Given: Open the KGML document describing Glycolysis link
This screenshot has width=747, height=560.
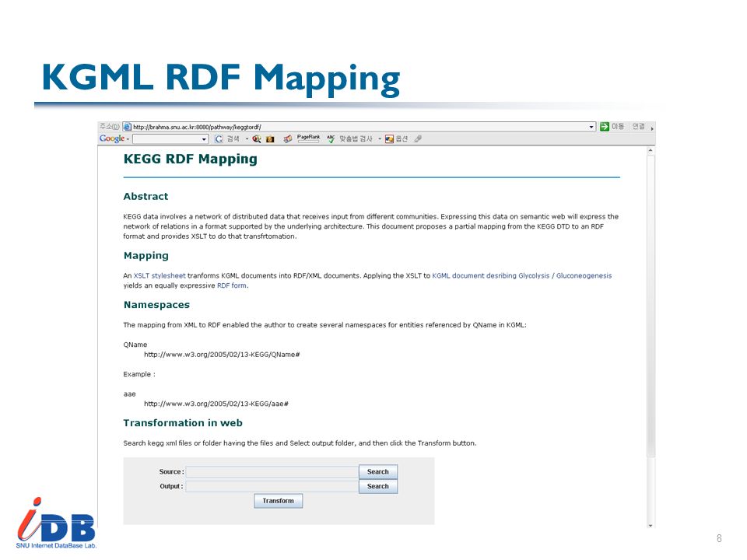Looking at the screenshot, I should (x=521, y=275).
